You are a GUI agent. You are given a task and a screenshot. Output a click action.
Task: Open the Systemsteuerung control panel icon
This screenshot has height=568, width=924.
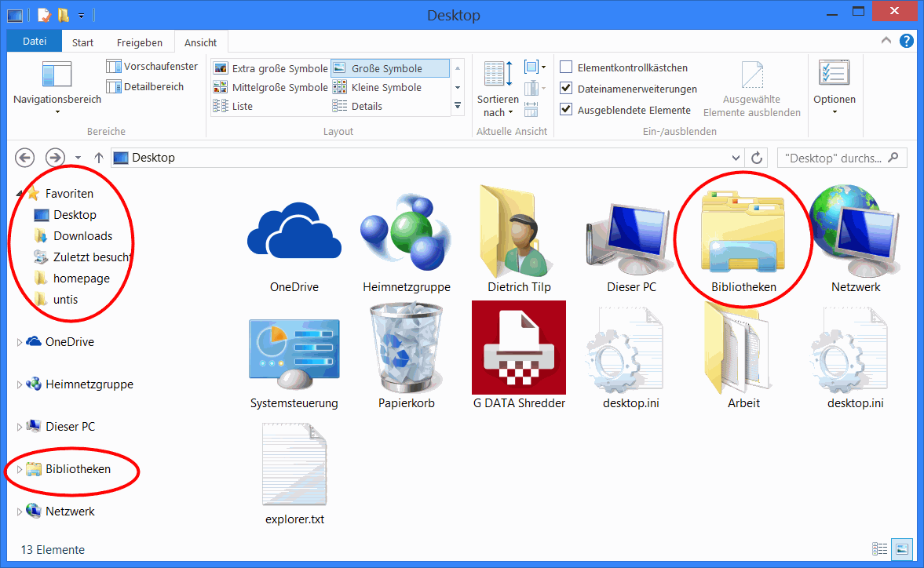tap(294, 352)
